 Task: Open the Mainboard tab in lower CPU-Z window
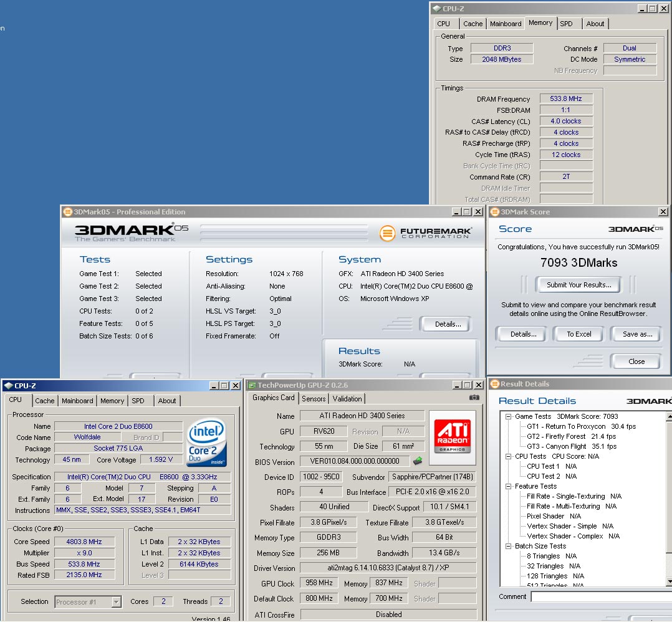click(77, 401)
